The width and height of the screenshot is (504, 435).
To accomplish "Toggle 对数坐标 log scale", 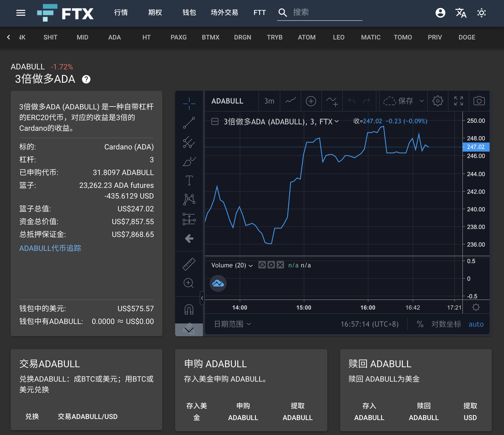I will point(446,324).
